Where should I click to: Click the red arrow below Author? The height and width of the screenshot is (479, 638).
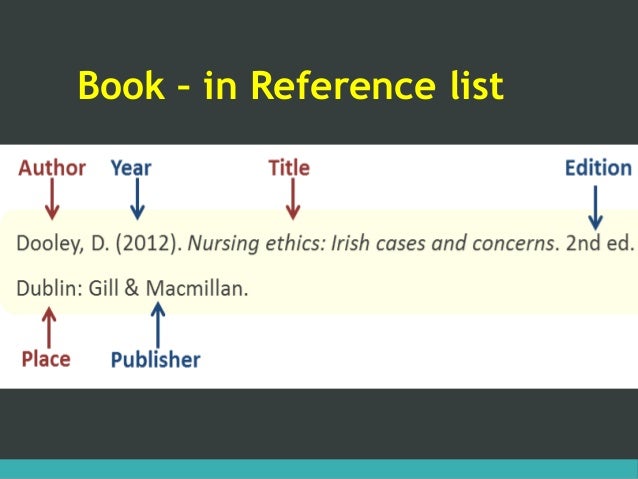(52, 199)
